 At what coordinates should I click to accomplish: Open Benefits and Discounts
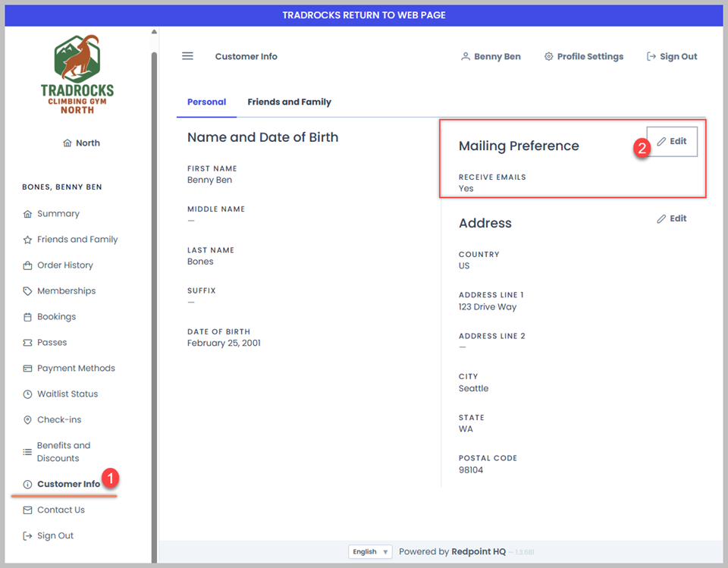[x=64, y=452]
